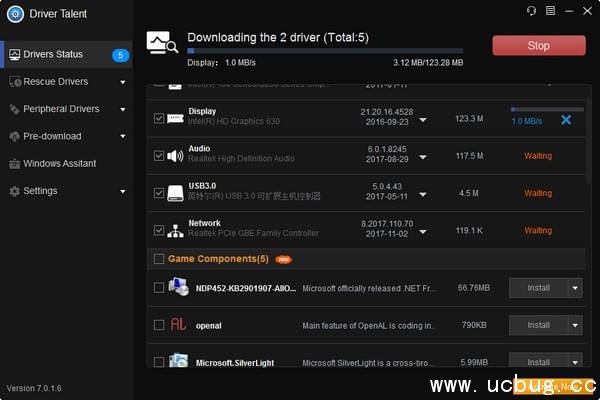Image resolution: width=600 pixels, height=400 pixels.
Task: Expand the NDP452 Install button dropdown arrow
Action: (575, 288)
